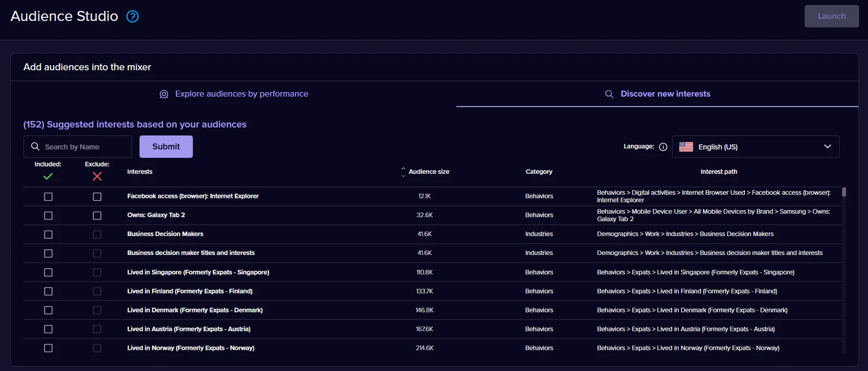868x371 pixels.
Task: Expand language list with chevron arrow
Action: 827,146
